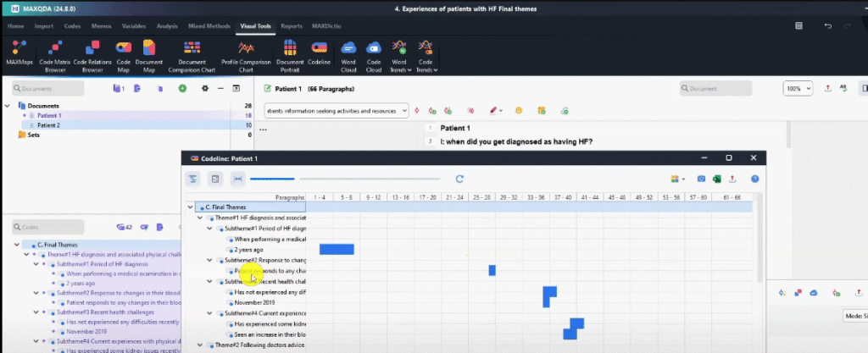The image size is (868, 353).
Task: Click the second Codeline toolbar icon
Action: (215, 179)
